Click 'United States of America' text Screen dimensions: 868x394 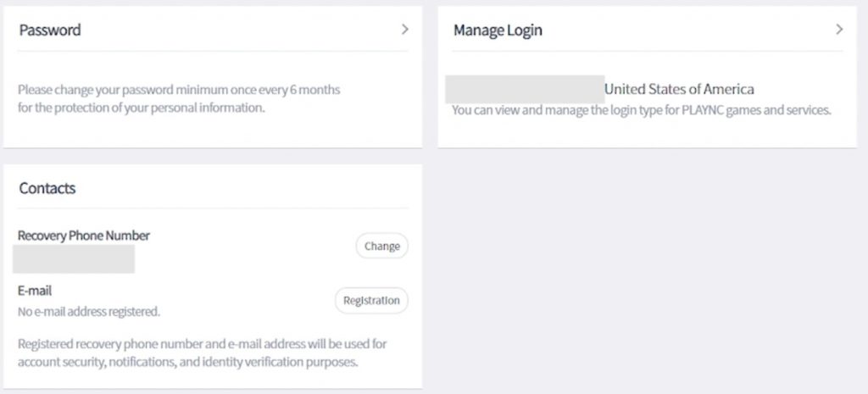[679, 89]
